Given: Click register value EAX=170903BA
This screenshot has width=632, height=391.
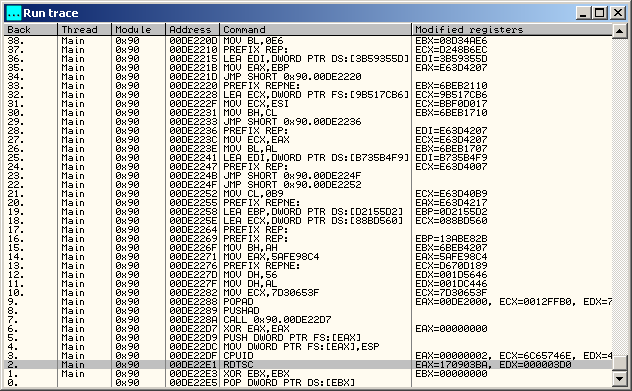Looking at the screenshot, I should coord(451,365).
